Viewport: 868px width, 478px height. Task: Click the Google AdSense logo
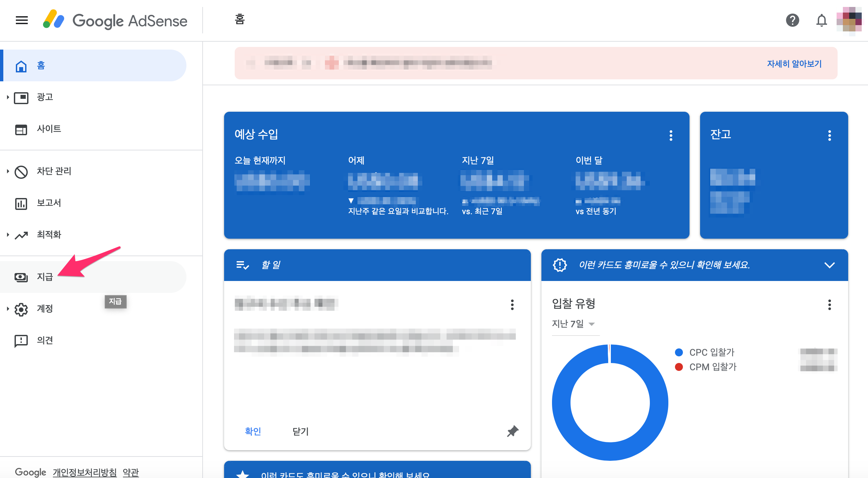[115, 20]
